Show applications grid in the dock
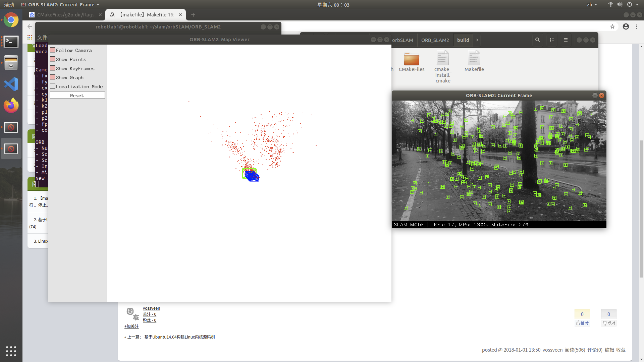This screenshot has width=644, height=362. [11, 351]
